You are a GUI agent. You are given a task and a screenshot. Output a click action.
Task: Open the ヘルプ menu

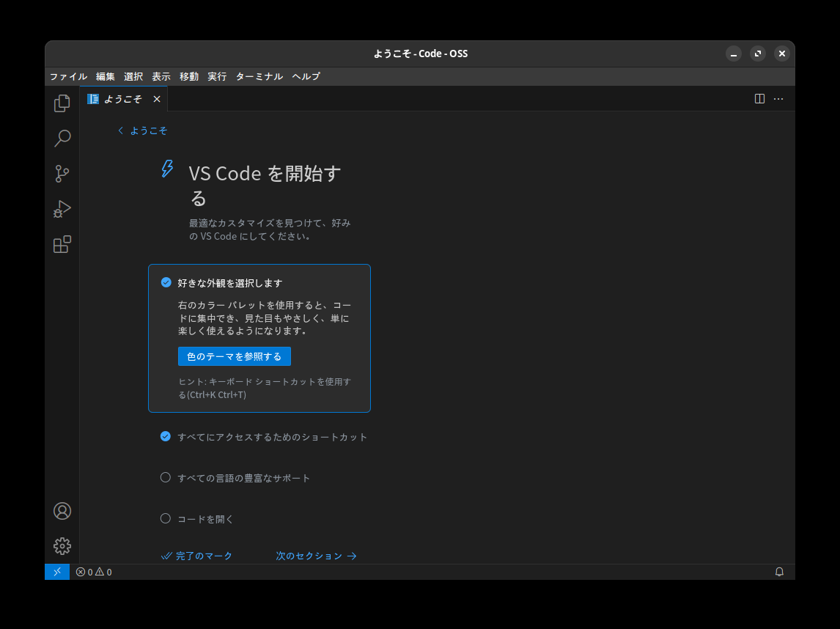306,77
